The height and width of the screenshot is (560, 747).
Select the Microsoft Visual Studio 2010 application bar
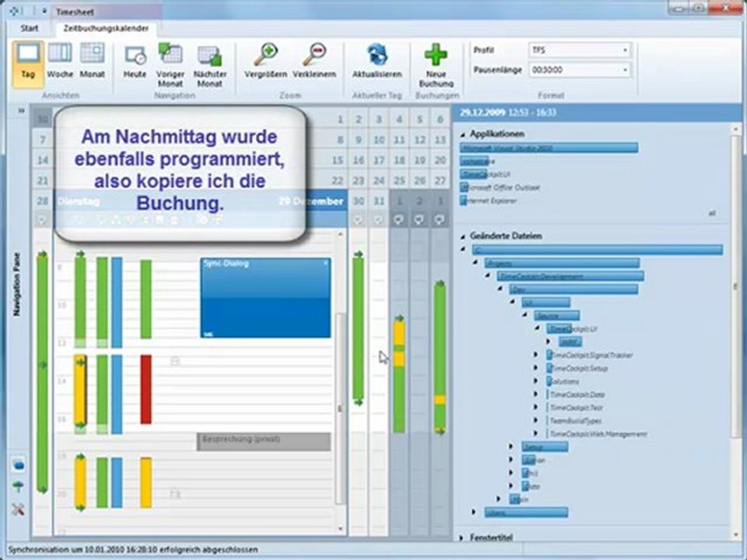point(549,148)
